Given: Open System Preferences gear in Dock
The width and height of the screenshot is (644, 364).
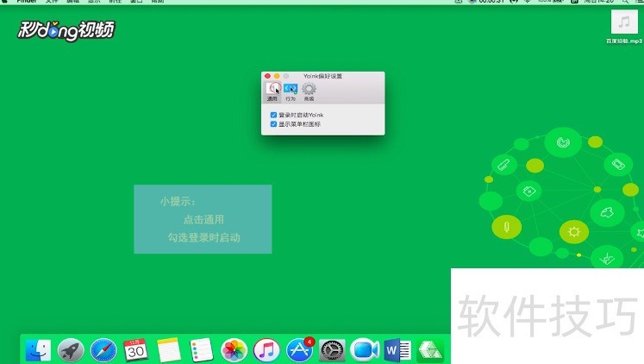Looking at the screenshot, I should click(332, 350).
